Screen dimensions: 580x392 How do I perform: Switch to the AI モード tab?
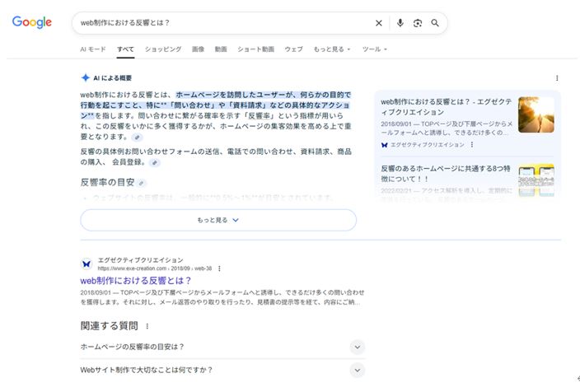pyautogui.click(x=92, y=49)
